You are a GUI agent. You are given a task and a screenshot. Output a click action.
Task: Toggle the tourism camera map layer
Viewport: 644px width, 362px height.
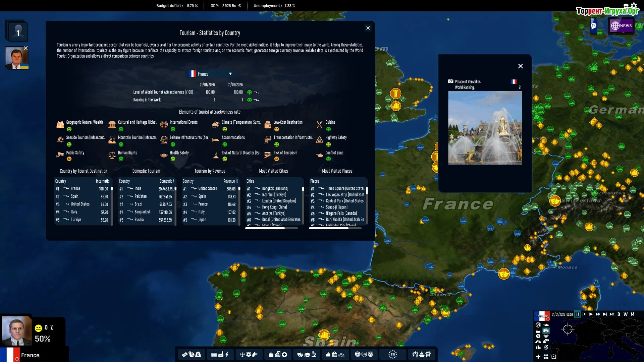(546, 330)
